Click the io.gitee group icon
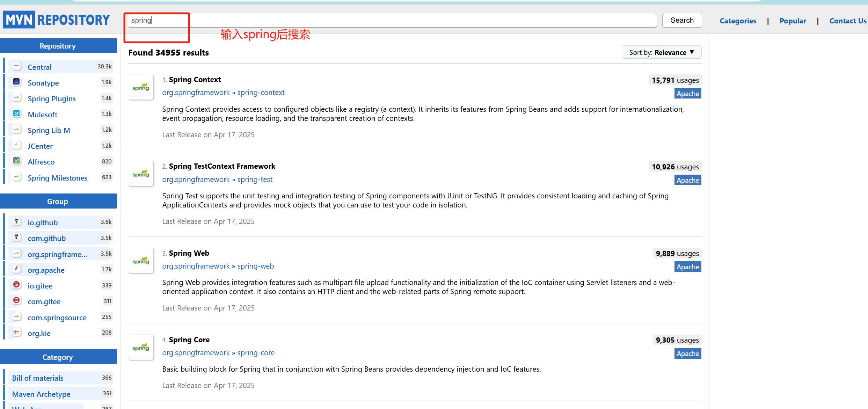This screenshot has width=868, height=409. (16, 285)
